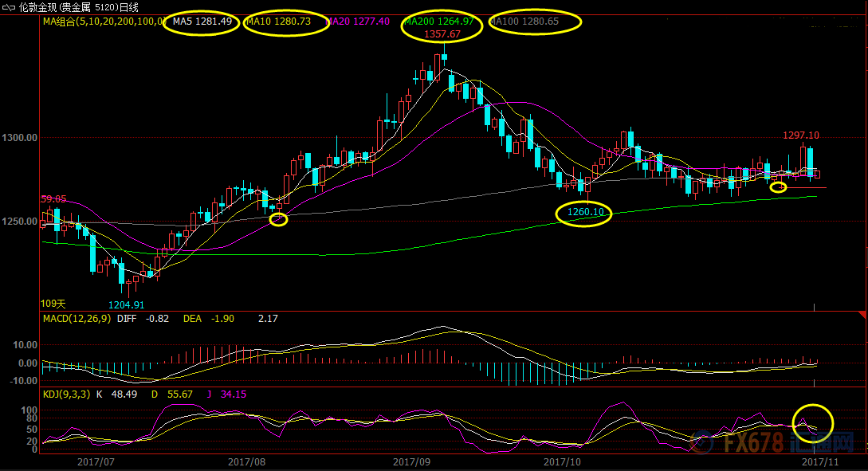Image resolution: width=868 pixels, height=471 pixels.
Task: Click the -10.00 MACD axis label
Action: click(x=24, y=381)
